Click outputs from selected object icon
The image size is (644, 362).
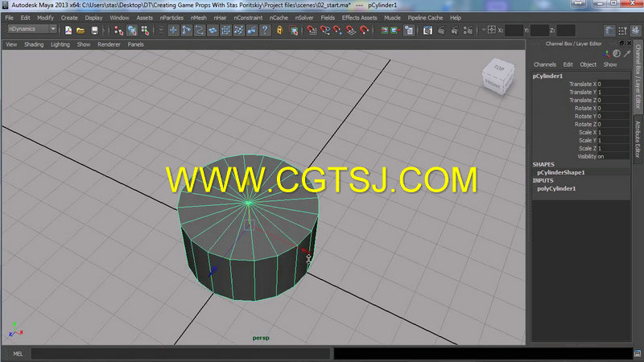pos(395,31)
